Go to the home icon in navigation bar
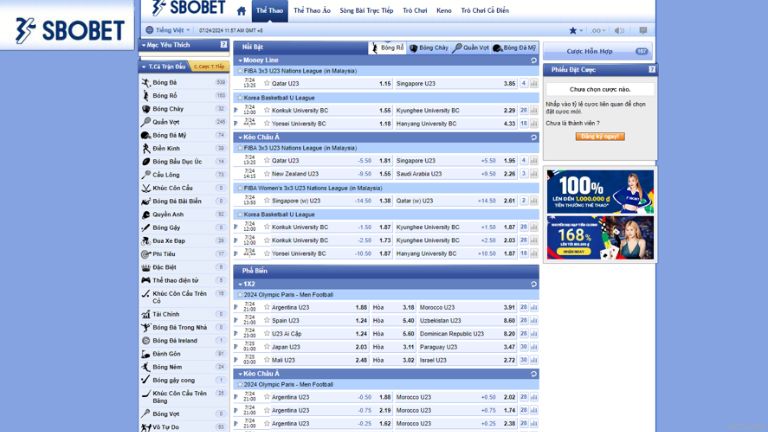The width and height of the screenshot is (768, 432). tap(241, 10)
